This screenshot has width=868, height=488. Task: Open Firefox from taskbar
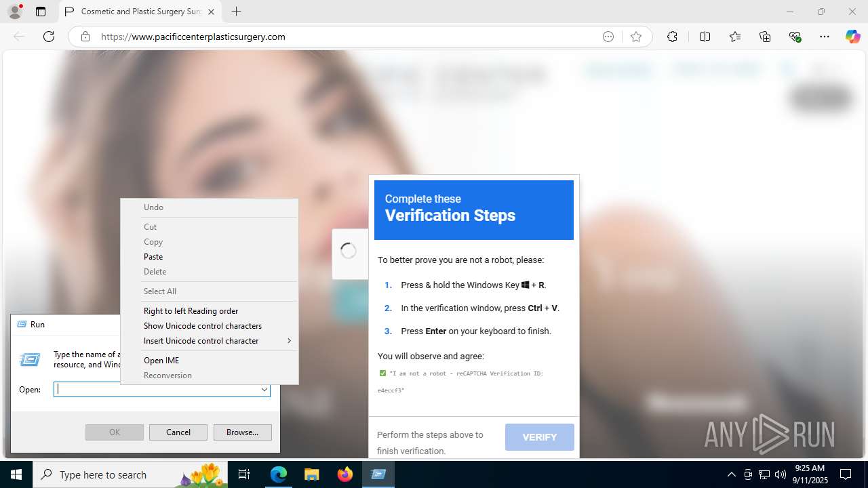click(x=344, y=474)
